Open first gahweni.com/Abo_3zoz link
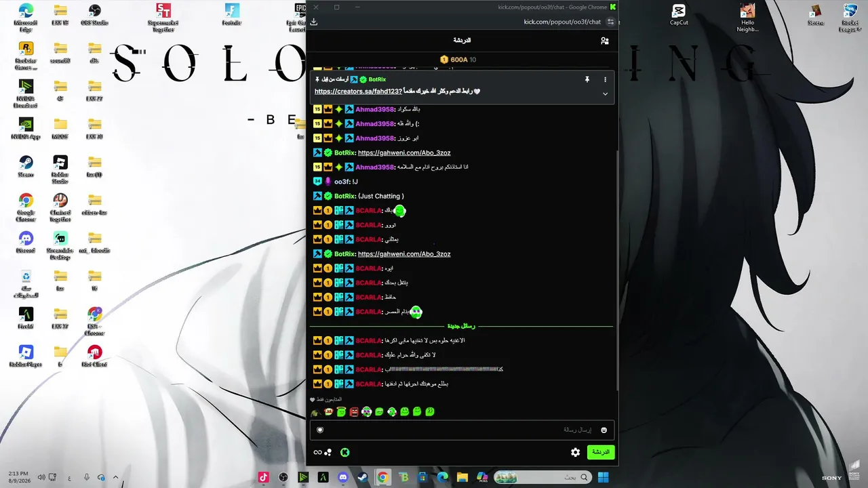Image resolution: width=868 pixels, height=488 pixels. tap(404, 153)
